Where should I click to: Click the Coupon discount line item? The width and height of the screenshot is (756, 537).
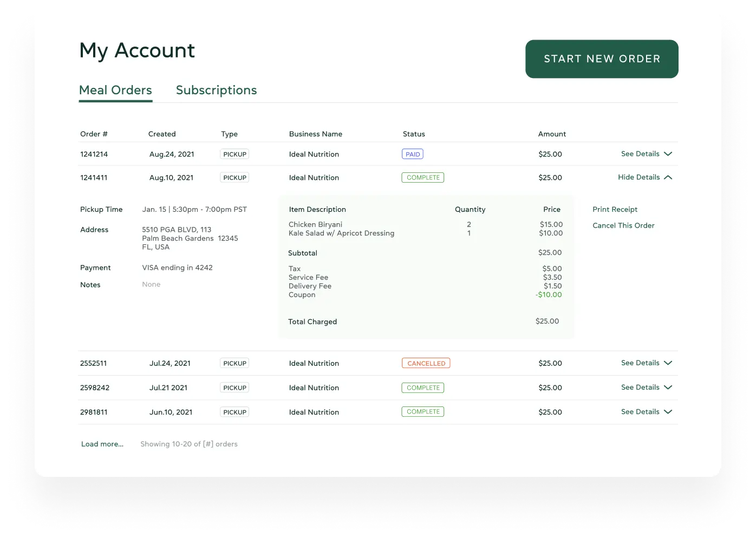point(302,294)
